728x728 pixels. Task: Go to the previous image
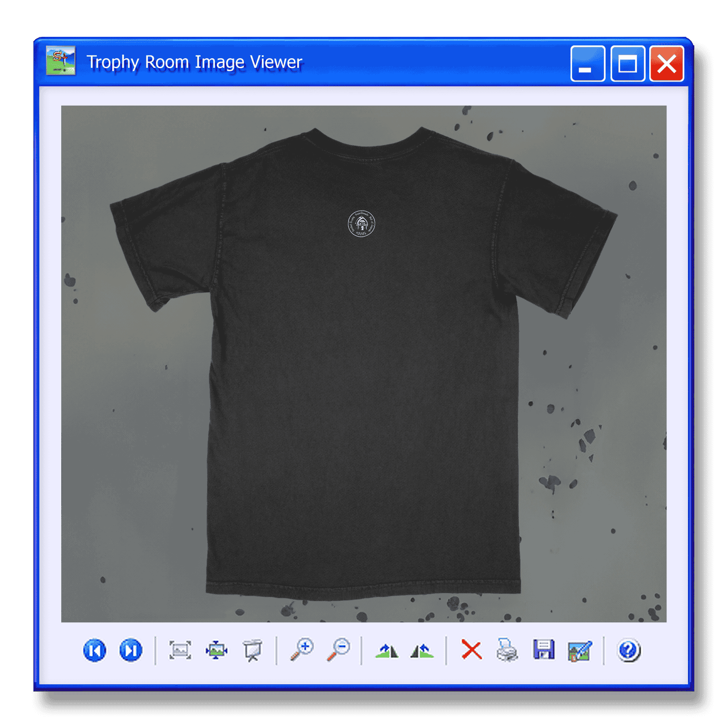click(x=95, y=650)
